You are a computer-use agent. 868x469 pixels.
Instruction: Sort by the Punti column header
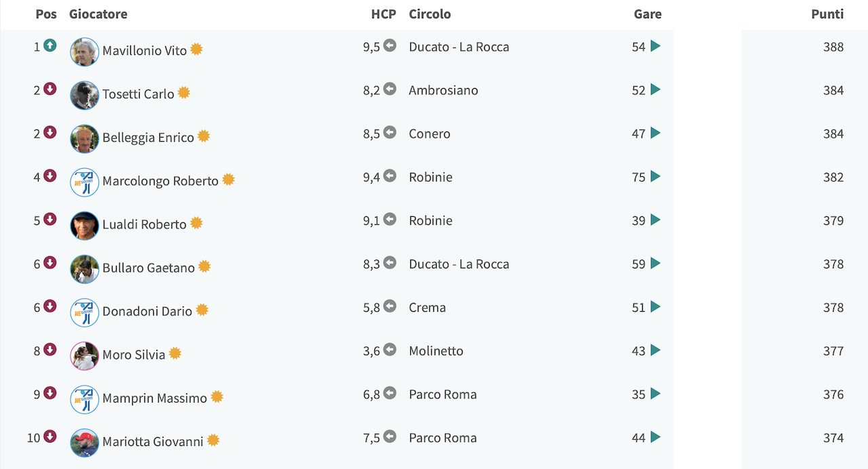tap(827, 14)
